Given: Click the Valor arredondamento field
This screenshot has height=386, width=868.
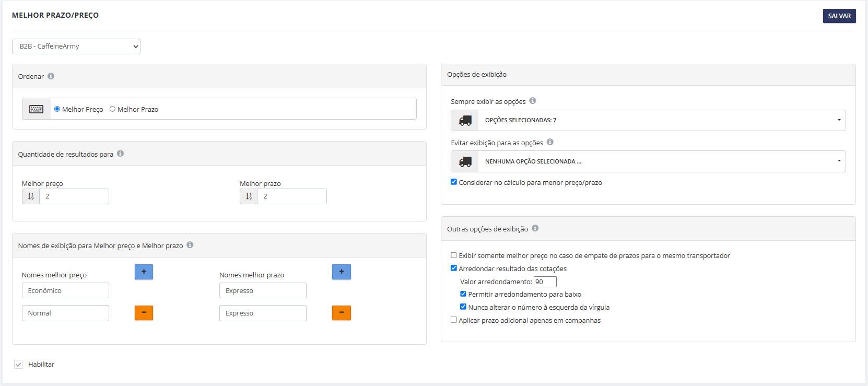Looking at the screenshot, I should 545,282.
